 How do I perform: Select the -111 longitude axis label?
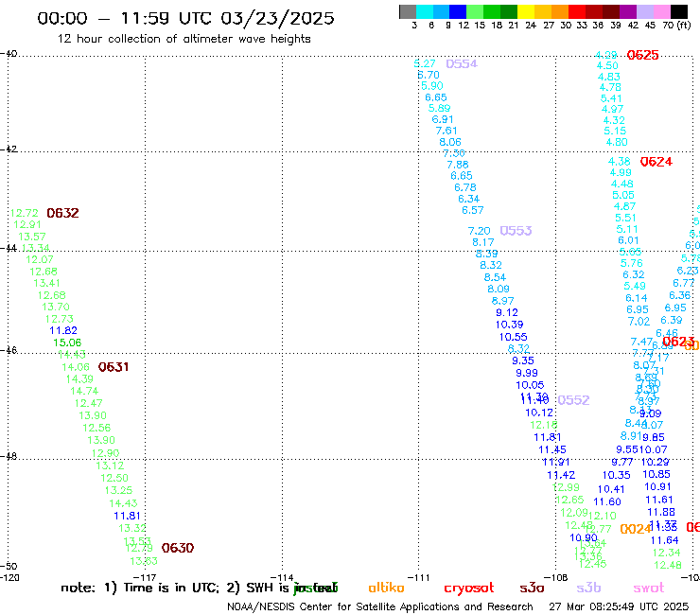pos(419,577)
